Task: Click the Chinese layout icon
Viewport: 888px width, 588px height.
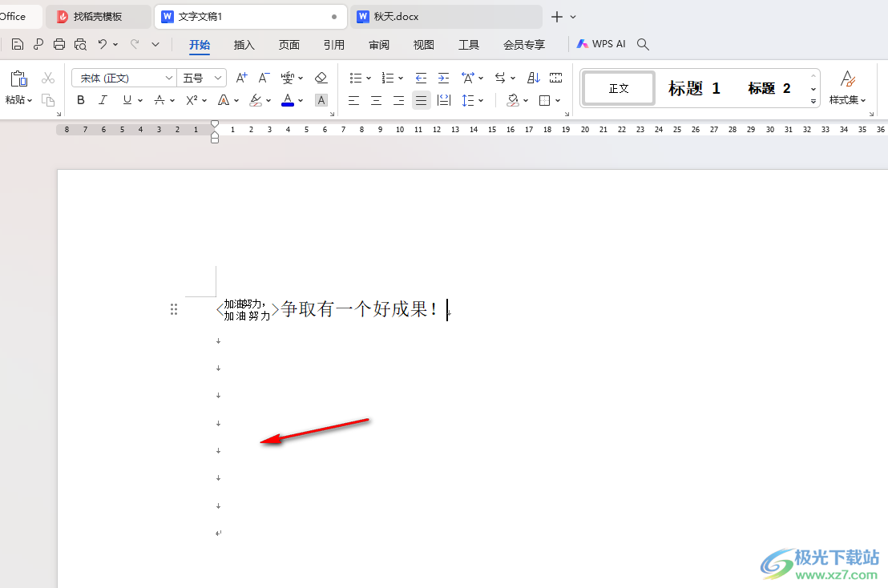Action: coord(468,78)
